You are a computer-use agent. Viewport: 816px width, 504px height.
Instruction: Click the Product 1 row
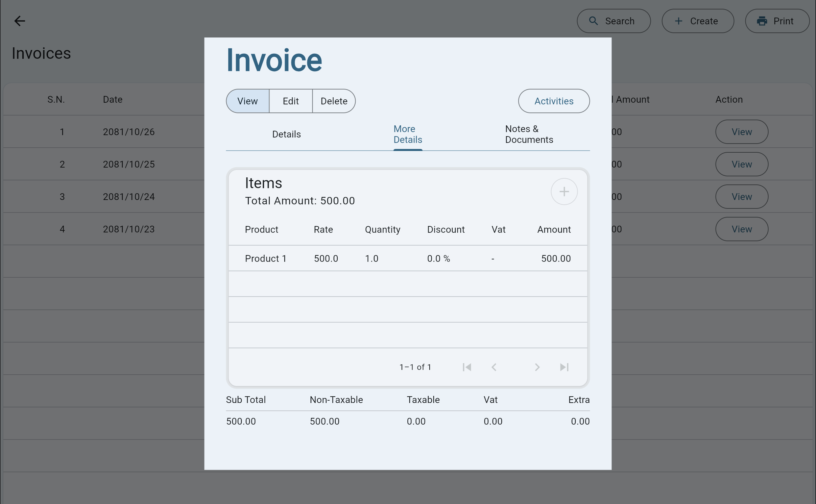pos(408,258)
